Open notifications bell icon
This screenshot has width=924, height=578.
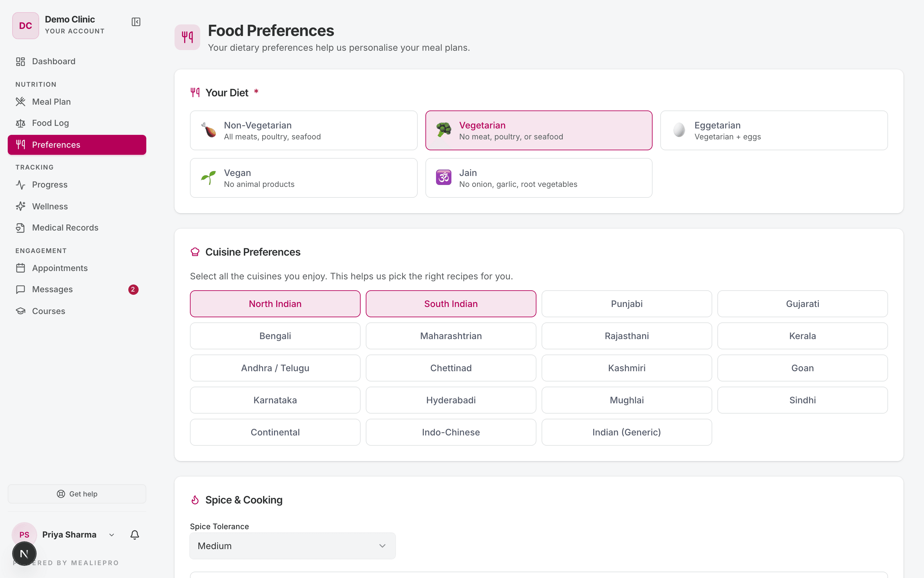click(135, 534)
